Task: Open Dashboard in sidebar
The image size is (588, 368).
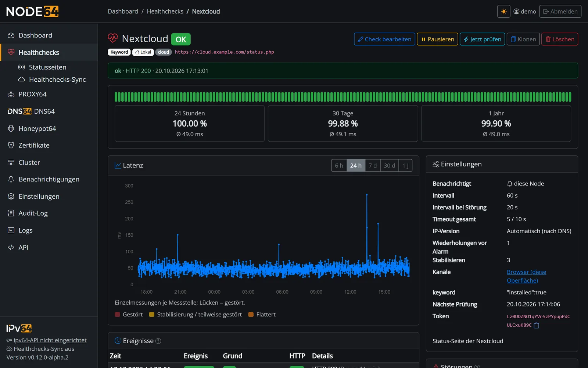Action: (x=49, y=35)
